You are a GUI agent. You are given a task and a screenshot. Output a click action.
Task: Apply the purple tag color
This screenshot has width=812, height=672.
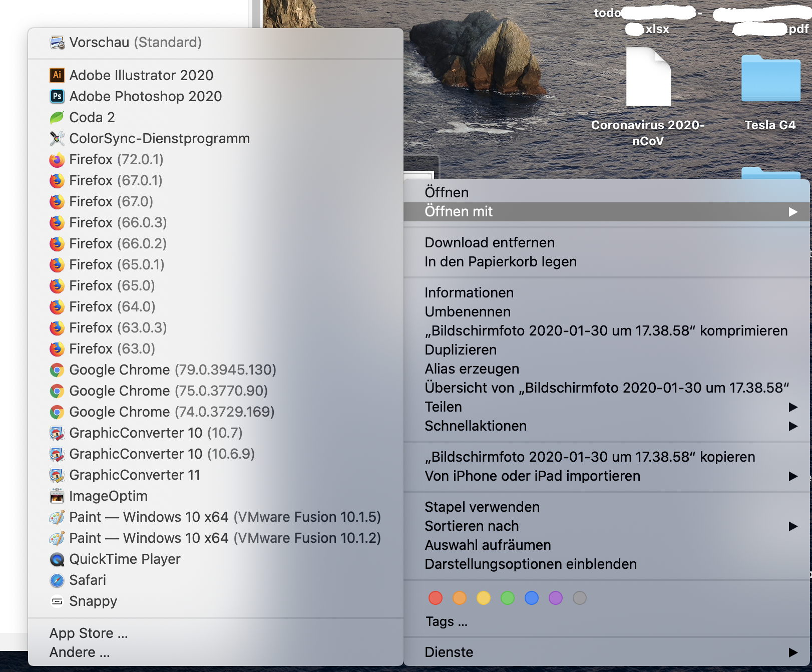pos(556,598)
